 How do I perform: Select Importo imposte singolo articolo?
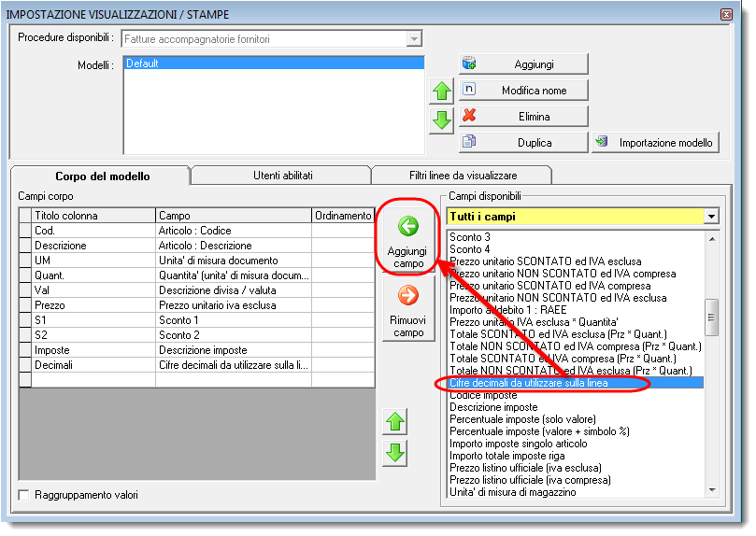click(576, 444)
